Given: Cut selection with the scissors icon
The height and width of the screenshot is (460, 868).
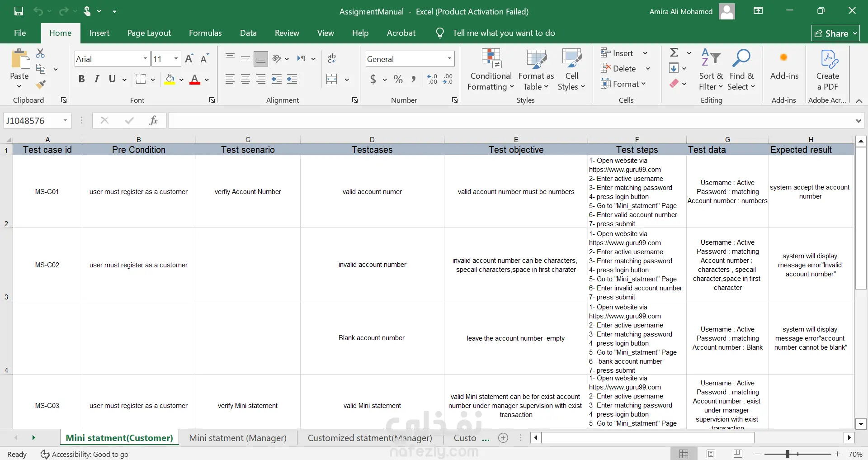Looking at the screenshot, I should click(x=40, y=53).
